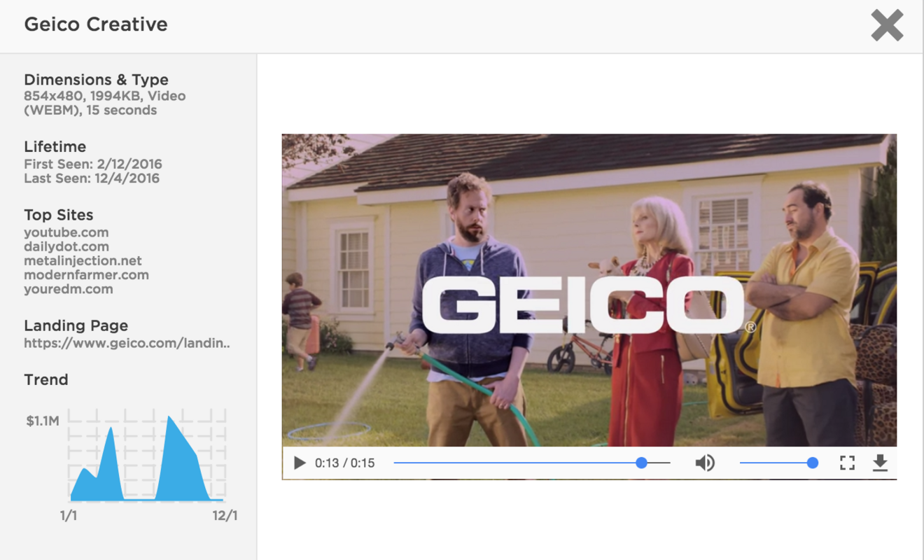Viewport: 924px width, 560px height.
Task: Click the Last Seen date text
Action: click(x=92, y=178)
